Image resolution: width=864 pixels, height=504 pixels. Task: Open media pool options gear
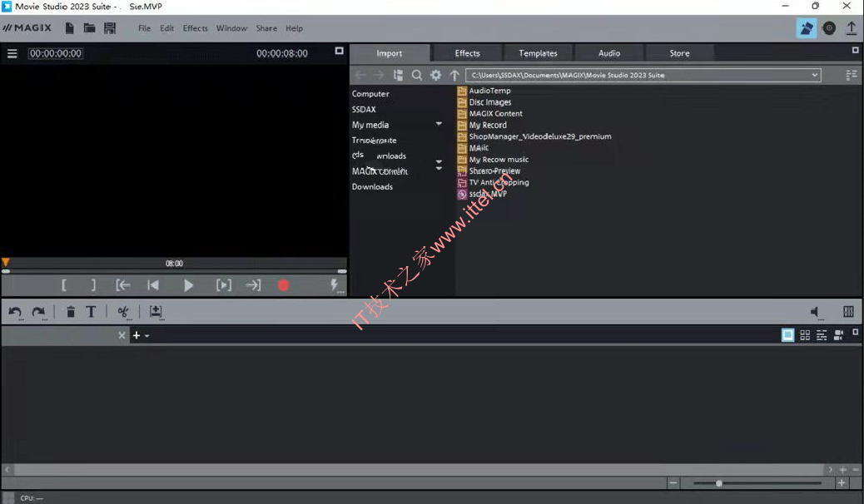point(436,75)
